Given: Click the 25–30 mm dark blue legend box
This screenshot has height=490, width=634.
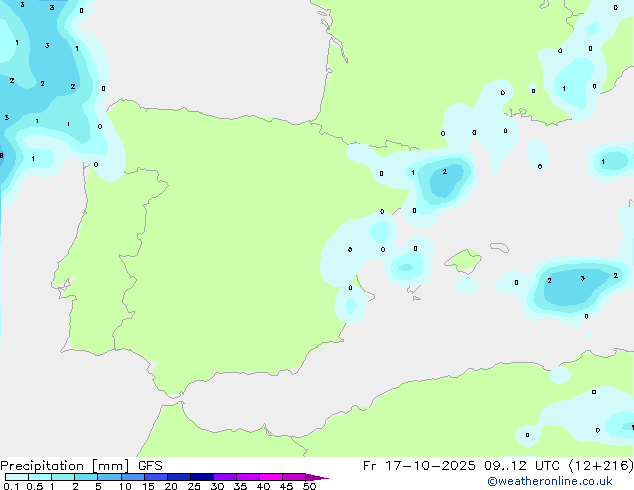Looking at the screenshot, I should point(202,477).
